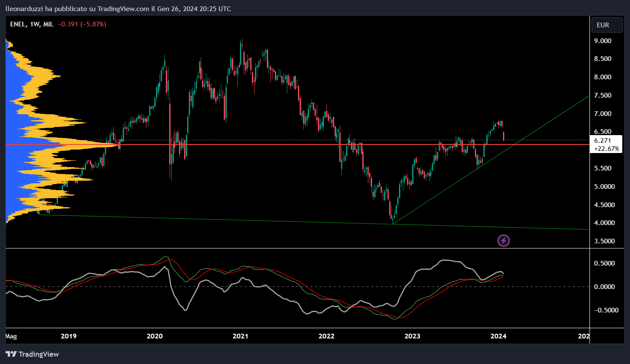630x364 pixels.
Task: Click the 0.5000 indicator axis label
Action: click(604, 263)
